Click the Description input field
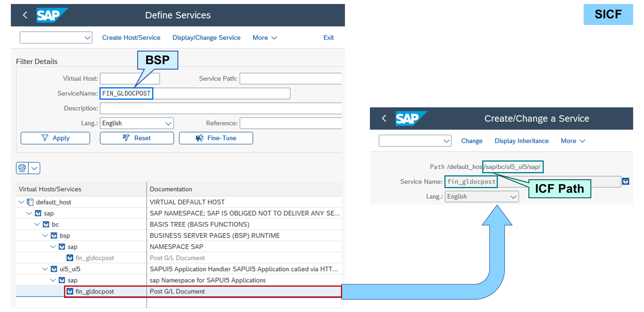 221,109
